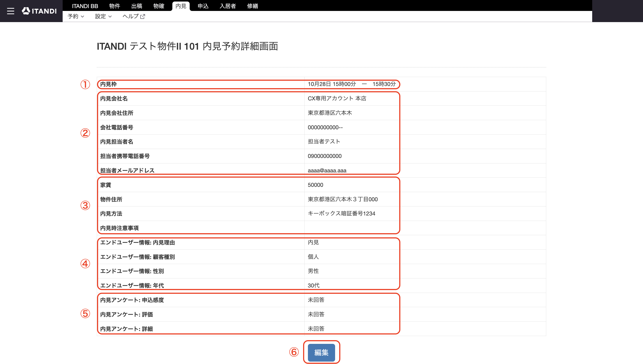
Task: Click the エンドユーザー情報: 性別 label
Action: (x=132, y=271)
